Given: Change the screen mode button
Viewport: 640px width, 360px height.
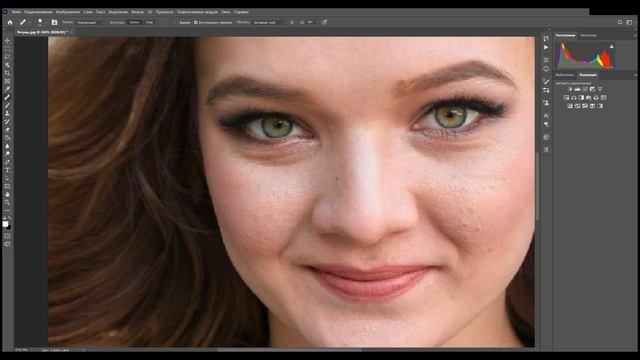Looking at the screenshot, I should point(7,244).
